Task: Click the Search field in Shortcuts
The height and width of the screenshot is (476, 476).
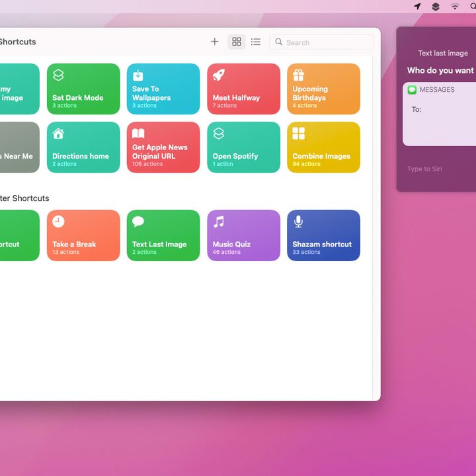Action: (321, 42)
